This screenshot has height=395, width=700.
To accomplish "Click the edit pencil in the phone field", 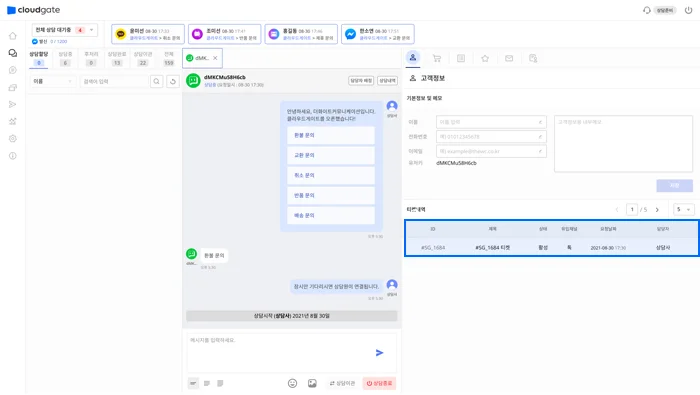I will coord(540,137).
